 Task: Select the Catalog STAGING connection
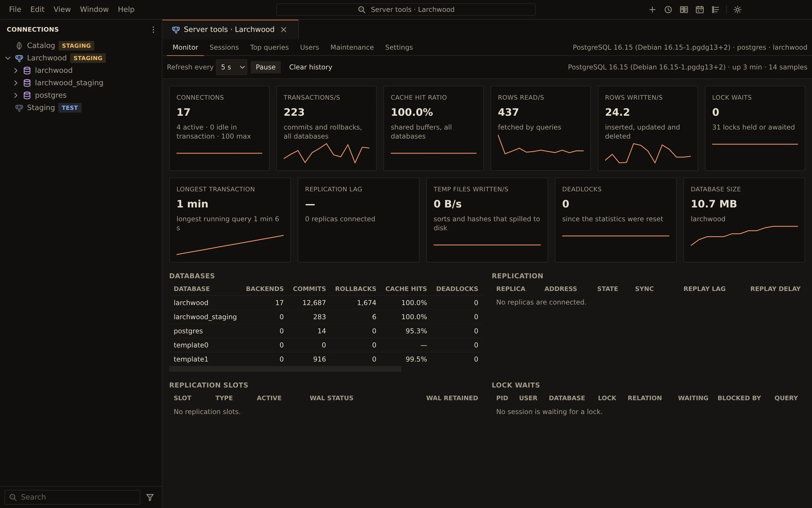coord(81,46)
